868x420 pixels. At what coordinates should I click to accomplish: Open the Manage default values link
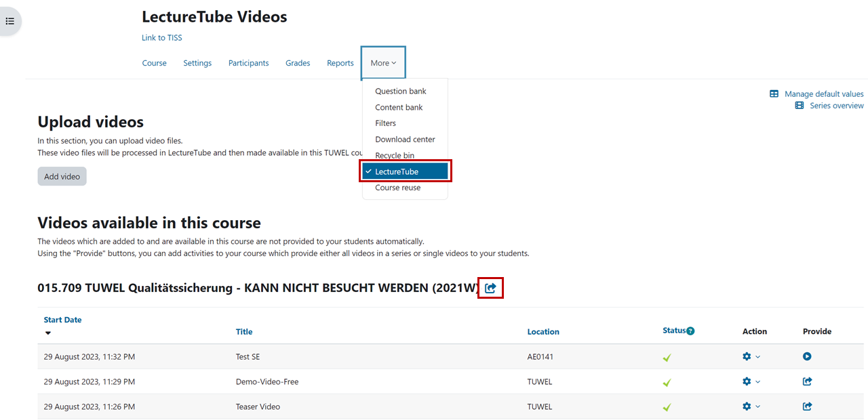824,94
